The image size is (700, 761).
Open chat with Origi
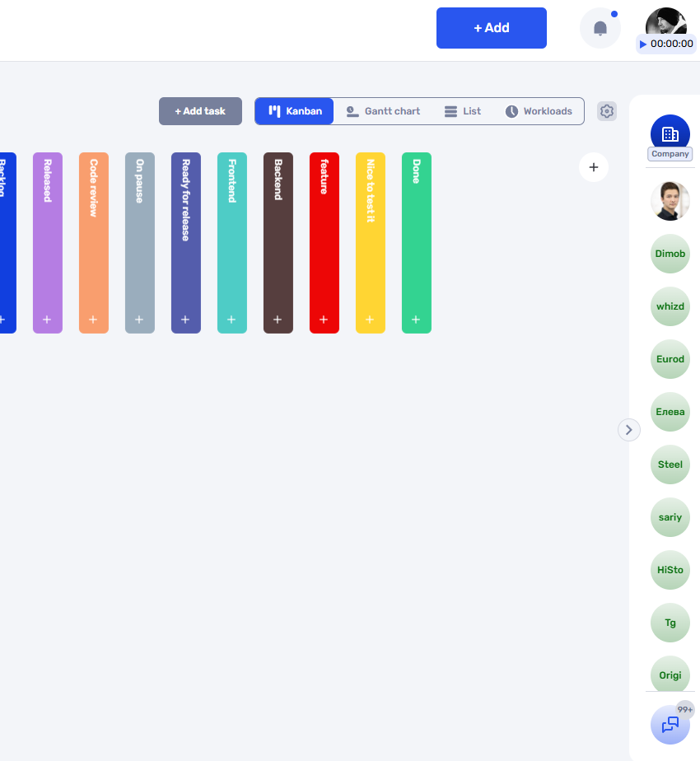click(670, 674)
